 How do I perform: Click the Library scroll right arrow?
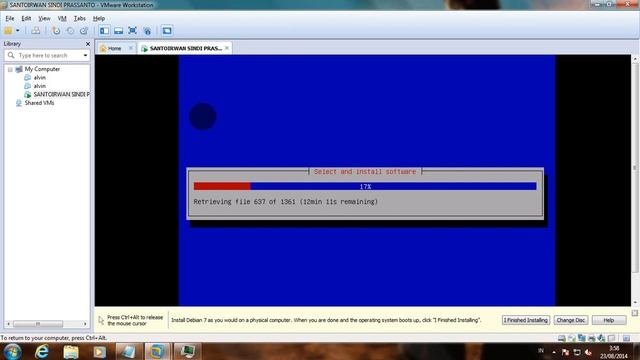click(85, 324)
